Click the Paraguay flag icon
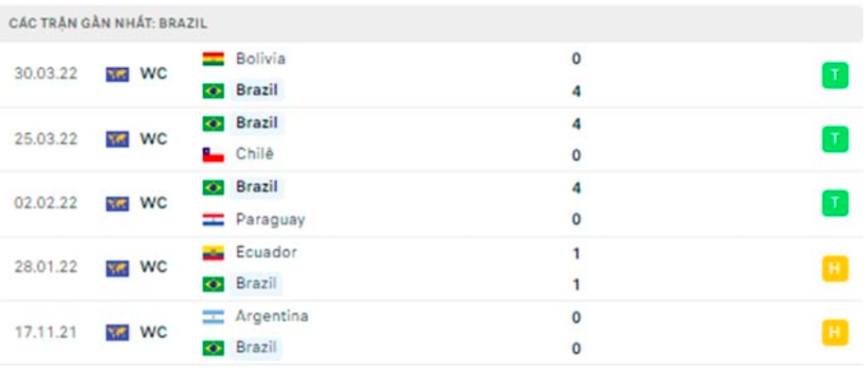 213,220
